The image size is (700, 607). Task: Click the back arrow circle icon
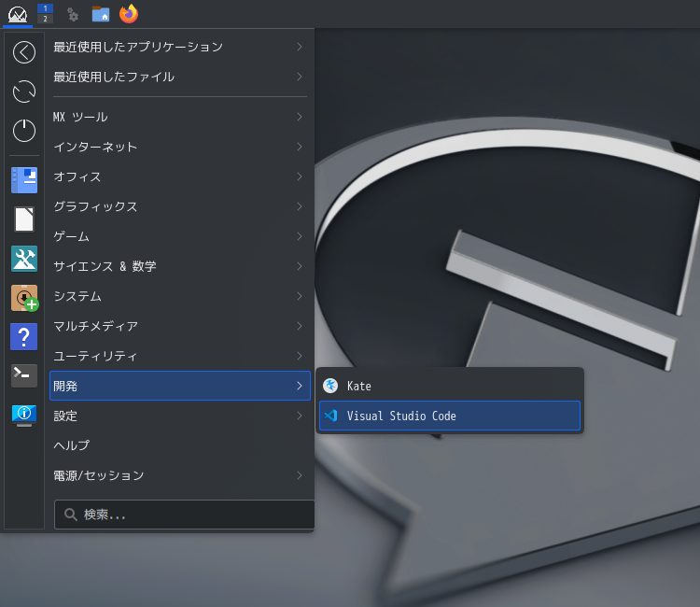tap(24, 52)
